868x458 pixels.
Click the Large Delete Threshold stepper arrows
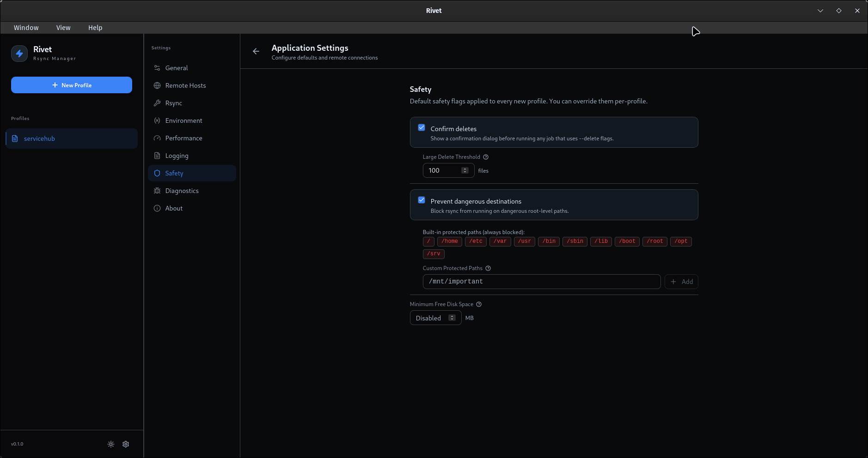[x=465, y=170]
